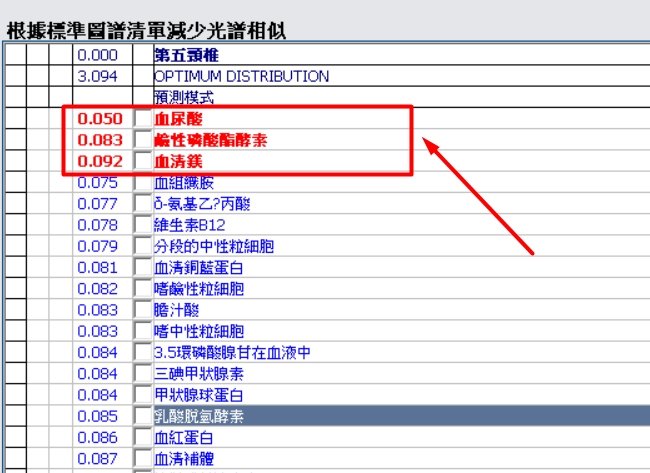Click the 0.085 value in highlighted row

tap(97, 416)
